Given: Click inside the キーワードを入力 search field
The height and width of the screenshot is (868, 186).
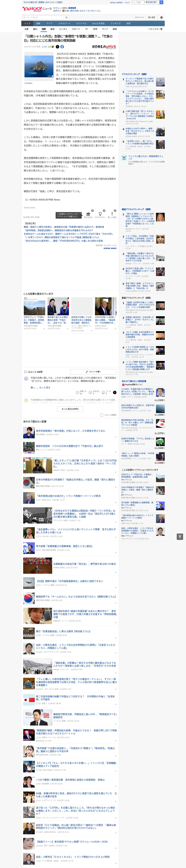Looking at the screenshot, I should click(44, 17).
